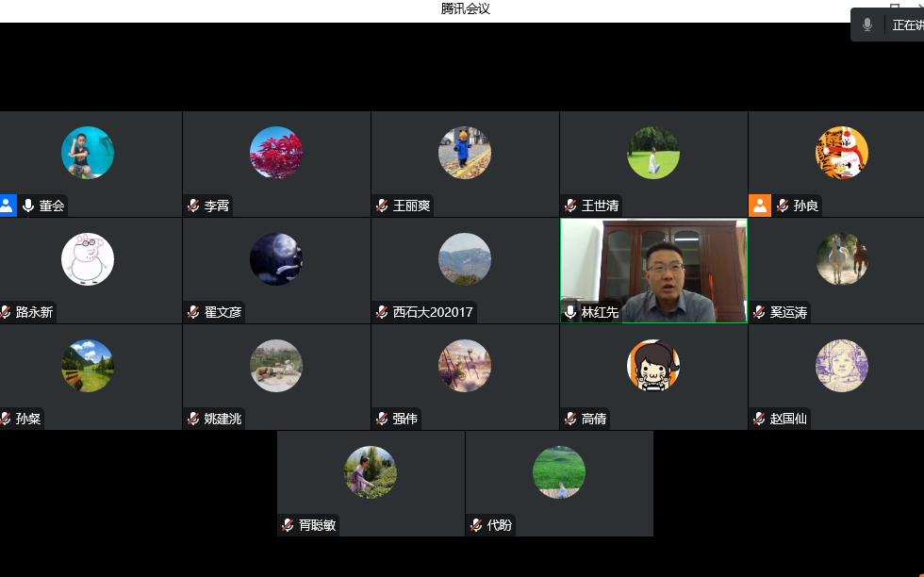Screen dimensions: 924x577
Task: Select the horses avatar of 奚运涛
Action: (842, 259)
